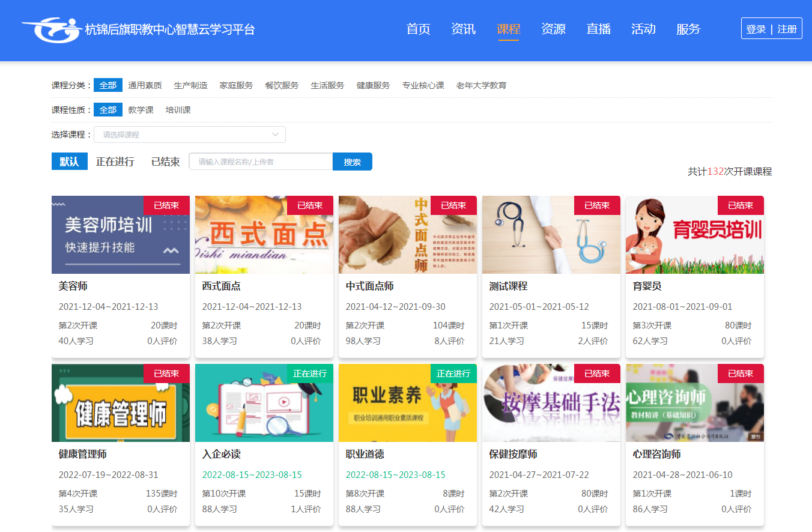
Task: Click the 正在进行 badge on 入企必读
Action: pos(310,373)
